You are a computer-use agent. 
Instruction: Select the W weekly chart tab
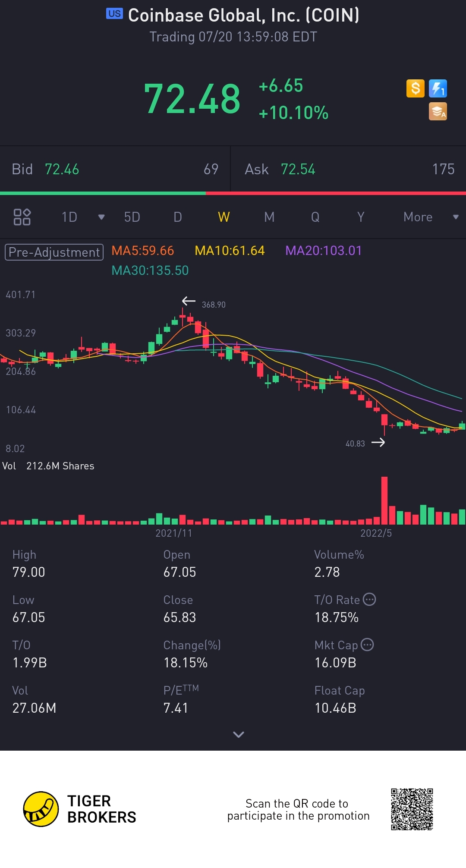point(224,217)
